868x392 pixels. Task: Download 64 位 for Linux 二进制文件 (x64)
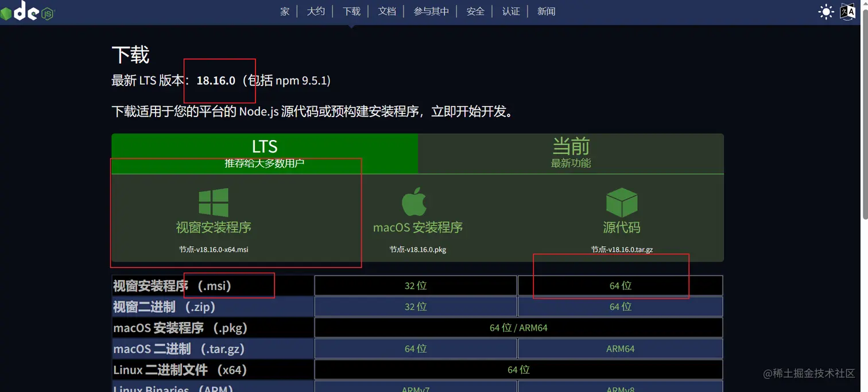(518, 370)
